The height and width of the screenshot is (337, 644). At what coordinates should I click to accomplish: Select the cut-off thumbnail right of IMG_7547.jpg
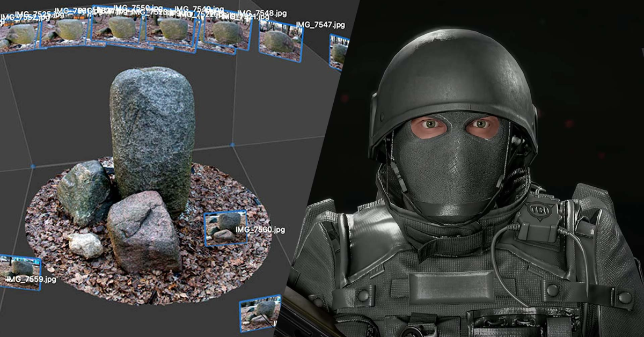(x=339, y=52)
